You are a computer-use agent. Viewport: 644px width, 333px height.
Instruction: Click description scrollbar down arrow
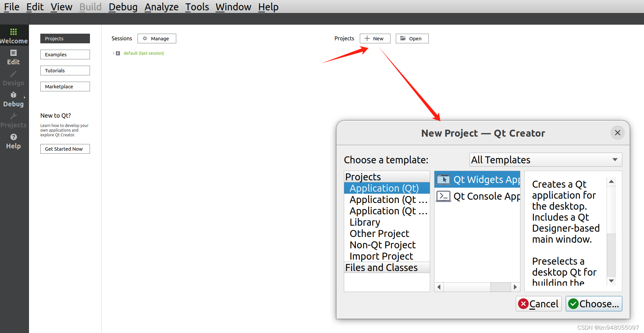point(611,281)
